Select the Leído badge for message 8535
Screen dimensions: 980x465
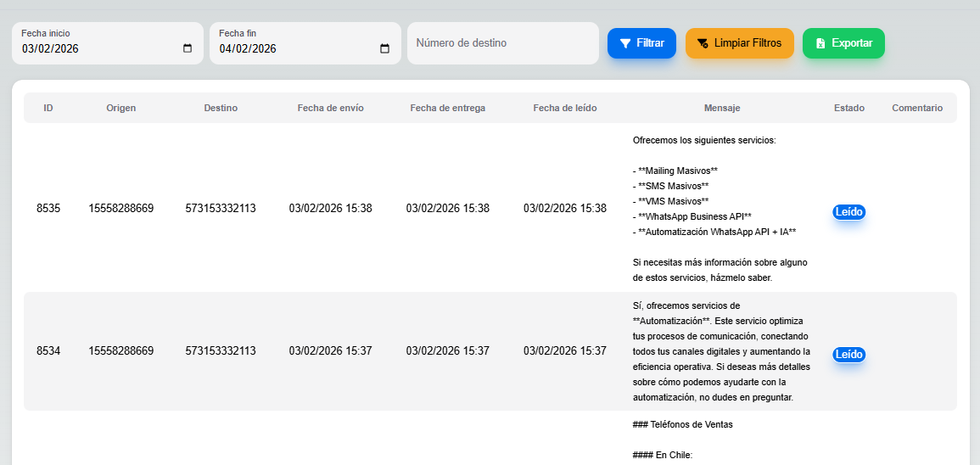pos(848,212)
